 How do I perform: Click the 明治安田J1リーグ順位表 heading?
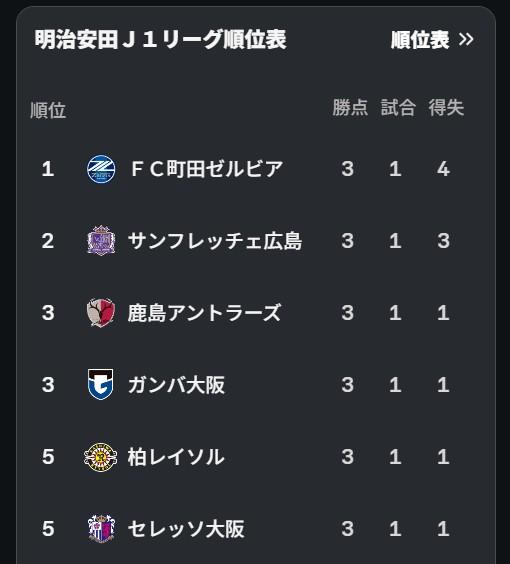point(160,39)
